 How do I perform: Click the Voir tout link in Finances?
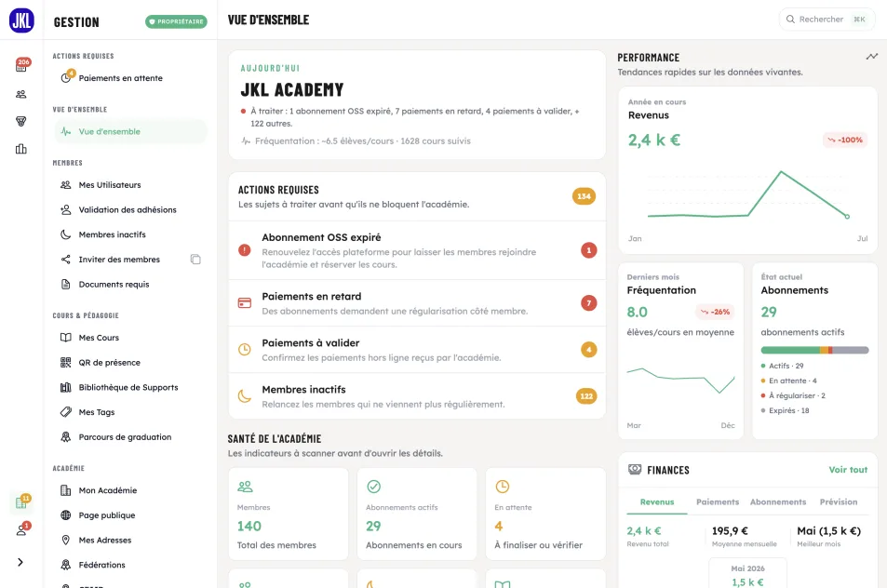coord(848,470)
